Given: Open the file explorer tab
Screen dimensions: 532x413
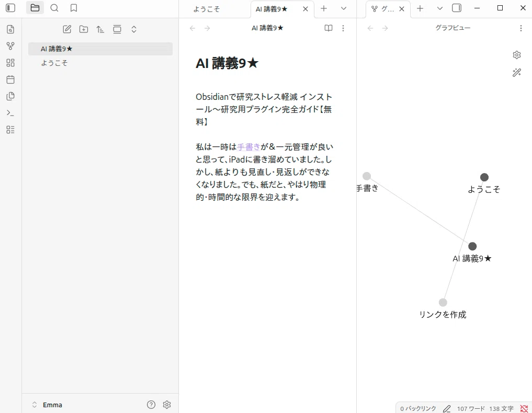Looking at the screenshot, I should point(35,8).
